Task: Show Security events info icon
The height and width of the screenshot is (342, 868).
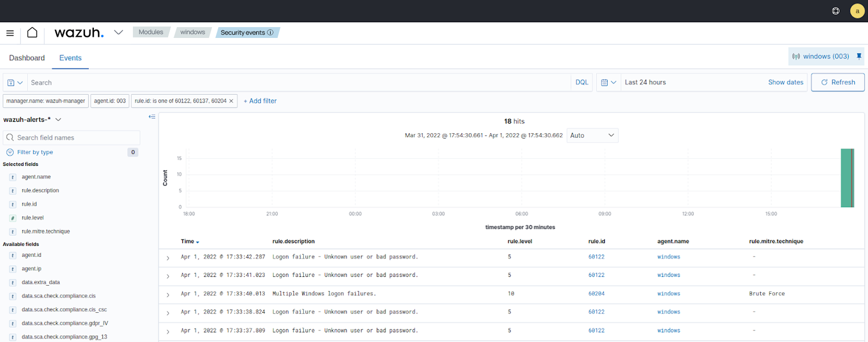Action: tap(270, 33)
